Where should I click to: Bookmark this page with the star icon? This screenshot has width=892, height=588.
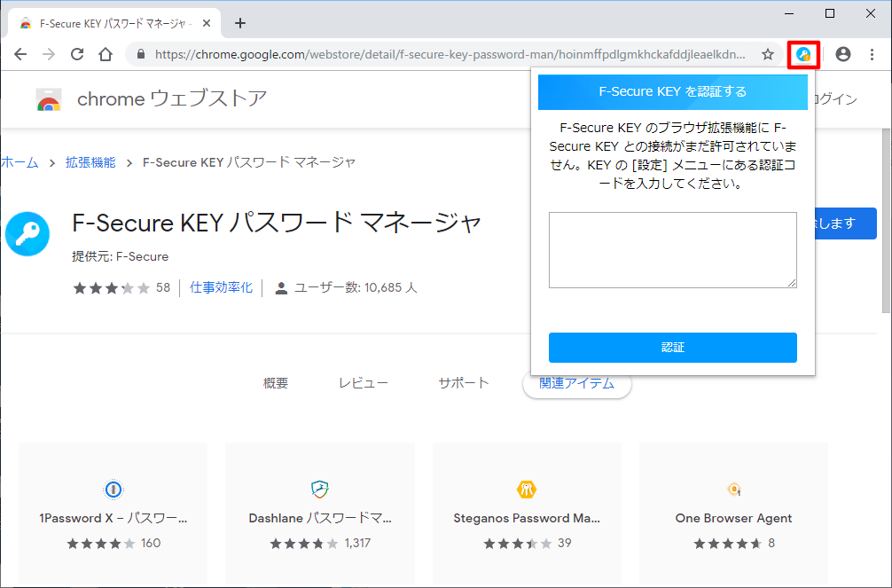tap(767, 54)
